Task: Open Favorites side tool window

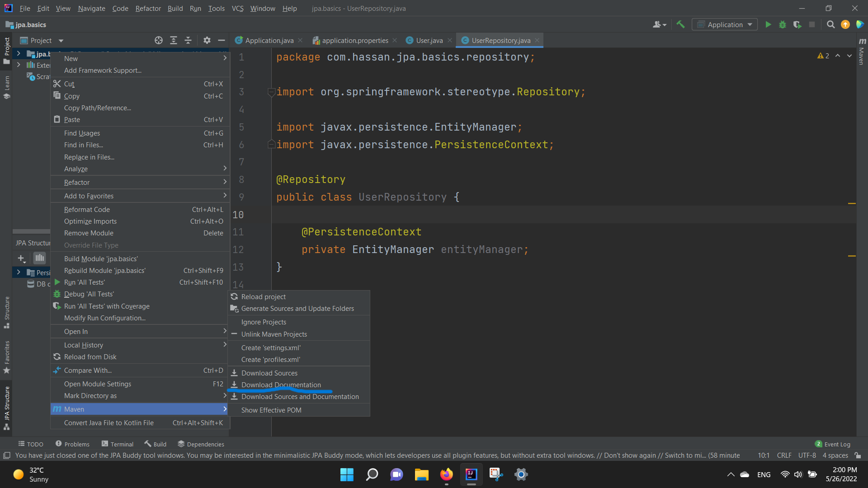Action: 7,357
